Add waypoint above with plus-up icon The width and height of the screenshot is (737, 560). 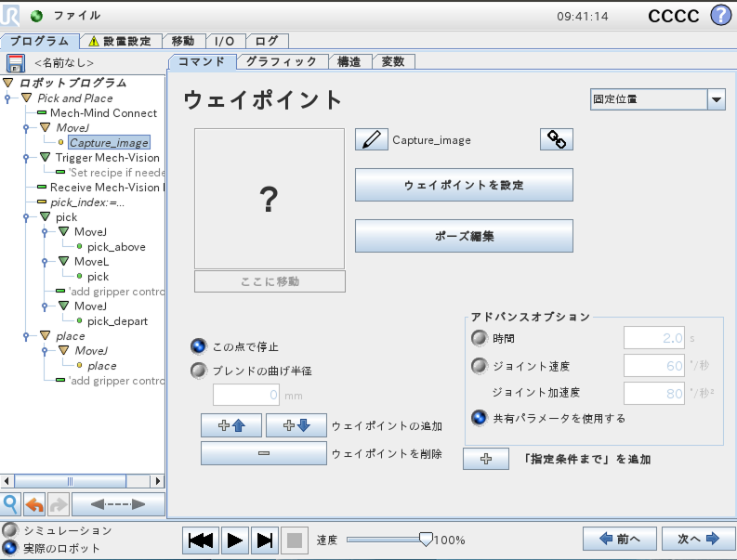[x=231, y=425]
